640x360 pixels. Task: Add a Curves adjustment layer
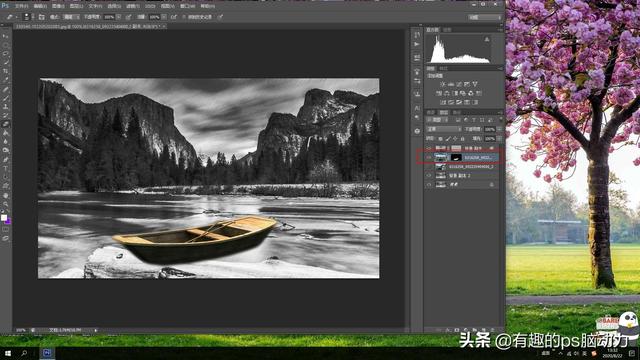459,84
